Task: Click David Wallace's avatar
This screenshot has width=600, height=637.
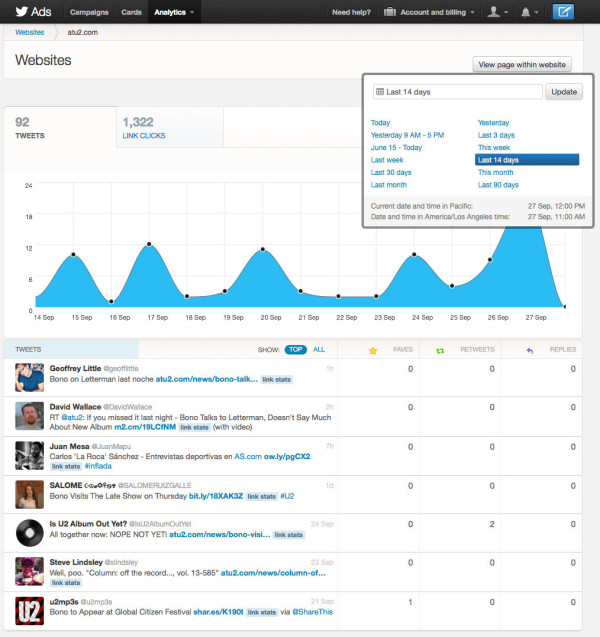Action: [x=29, y=416]
